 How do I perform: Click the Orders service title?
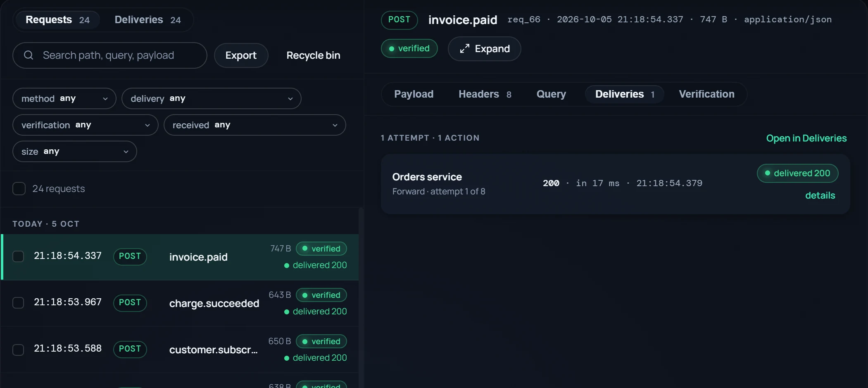click(x=427, y=177)
